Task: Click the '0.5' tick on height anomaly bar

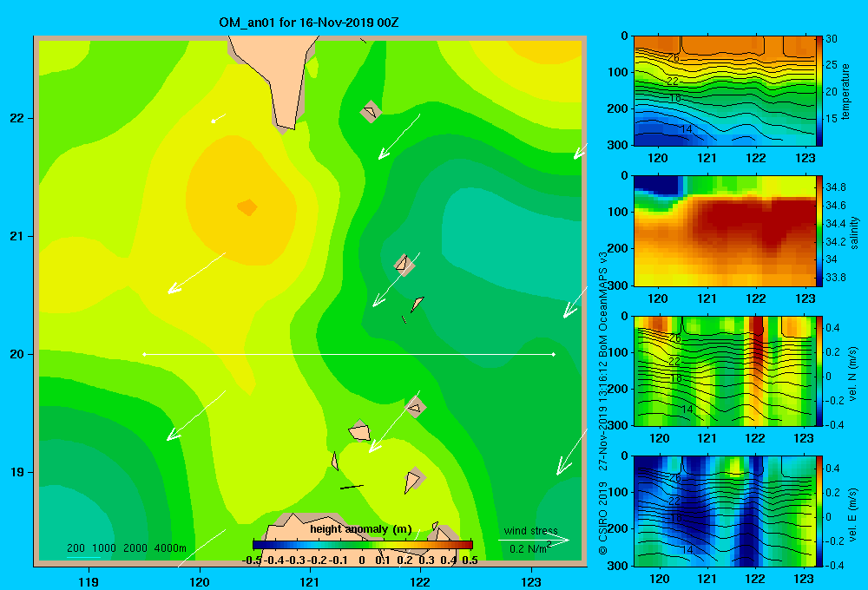Action: (470, 560)
